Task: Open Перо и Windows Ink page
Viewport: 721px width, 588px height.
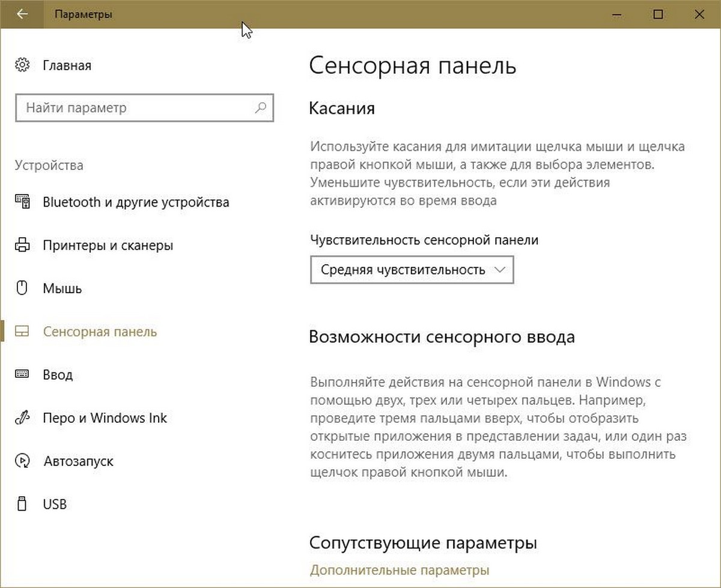Action: [105, 418]
